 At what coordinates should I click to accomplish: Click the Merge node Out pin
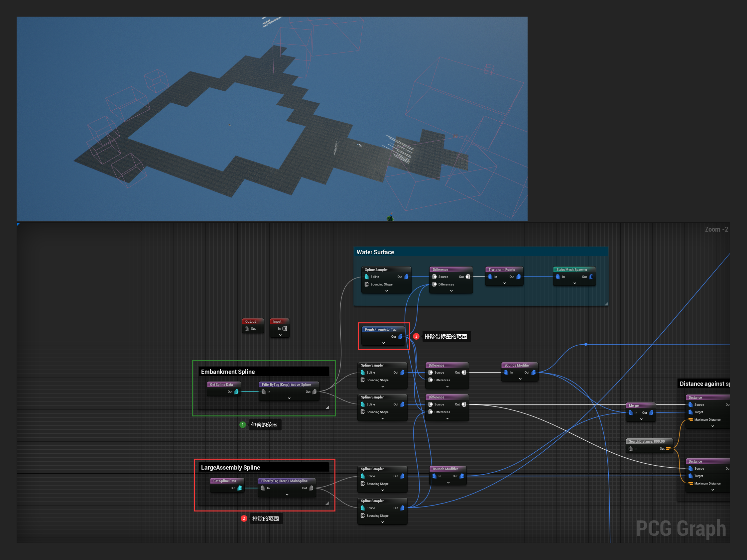coord(651,412)
